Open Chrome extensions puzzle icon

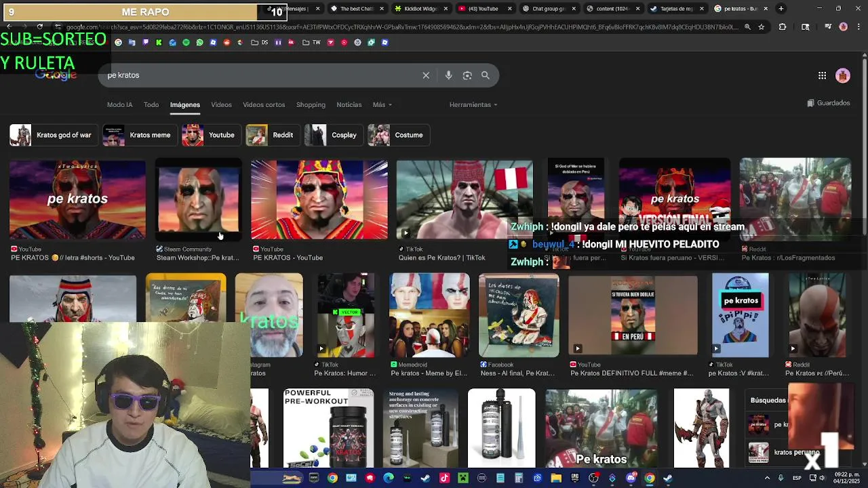point(783,27)
